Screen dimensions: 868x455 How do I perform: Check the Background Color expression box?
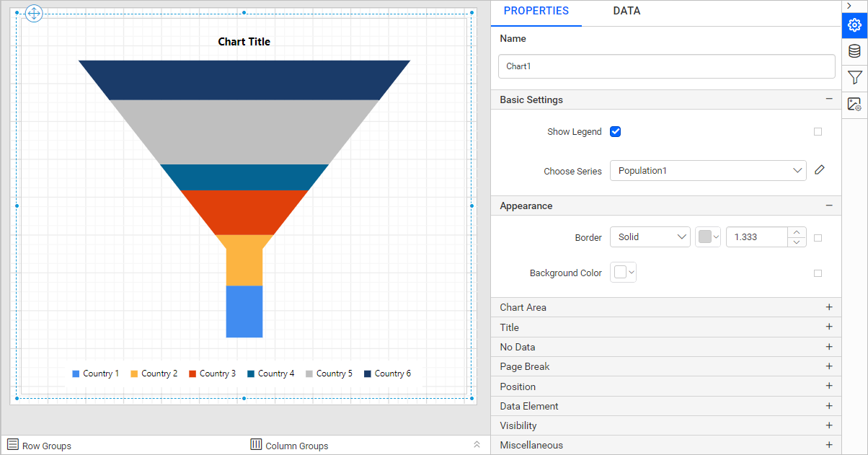[x=818, y=273]
